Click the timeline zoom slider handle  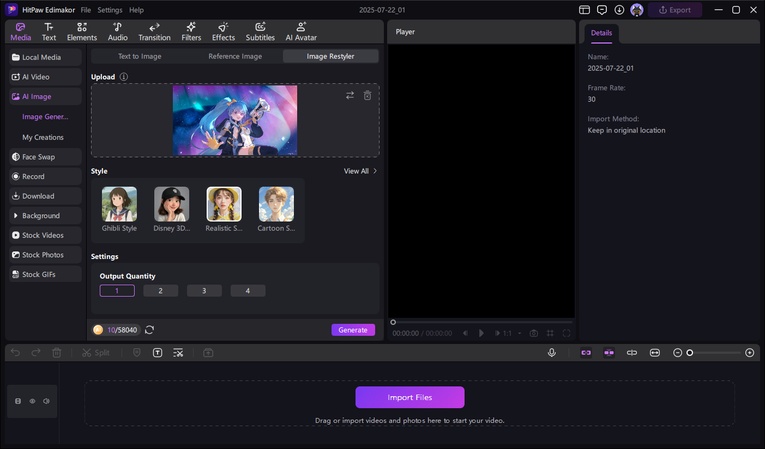(x=690, y=353)
